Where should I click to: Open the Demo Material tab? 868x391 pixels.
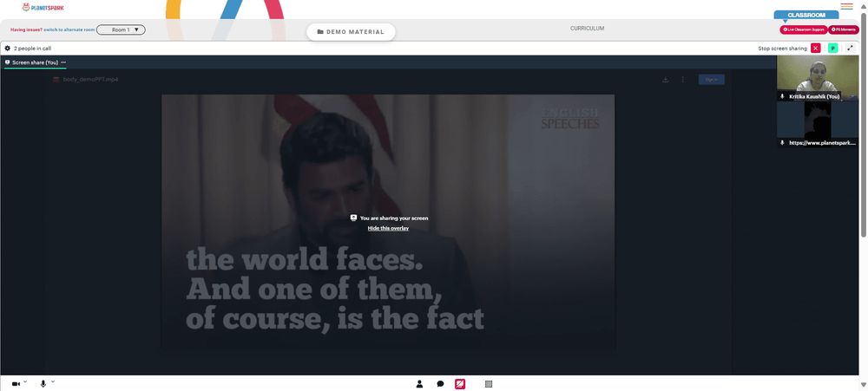[x=351, y=32]
